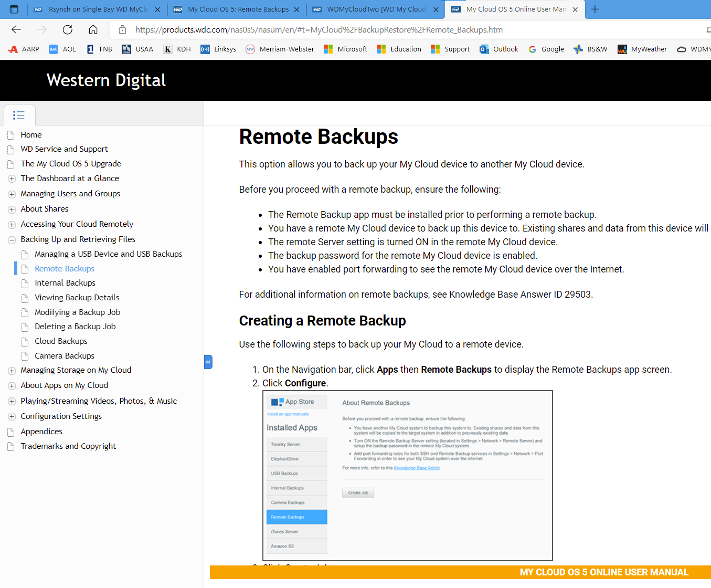Switch to Rsynch on Single Bay WD tab

tap(96, 9)
